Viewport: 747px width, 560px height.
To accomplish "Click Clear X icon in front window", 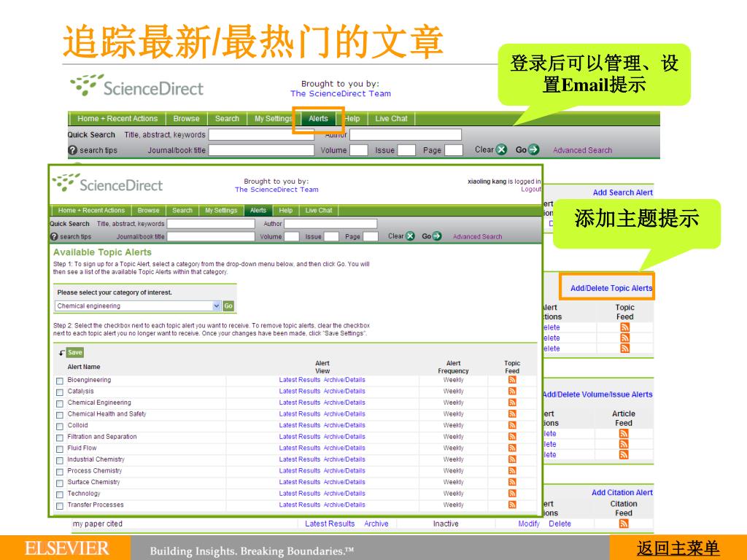I will (x=410, y=236).
